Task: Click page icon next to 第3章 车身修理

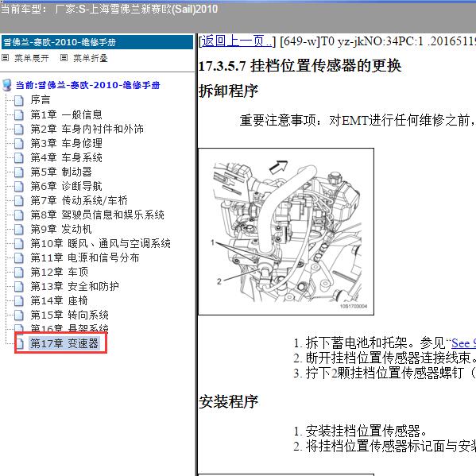Action: [19, 143]
